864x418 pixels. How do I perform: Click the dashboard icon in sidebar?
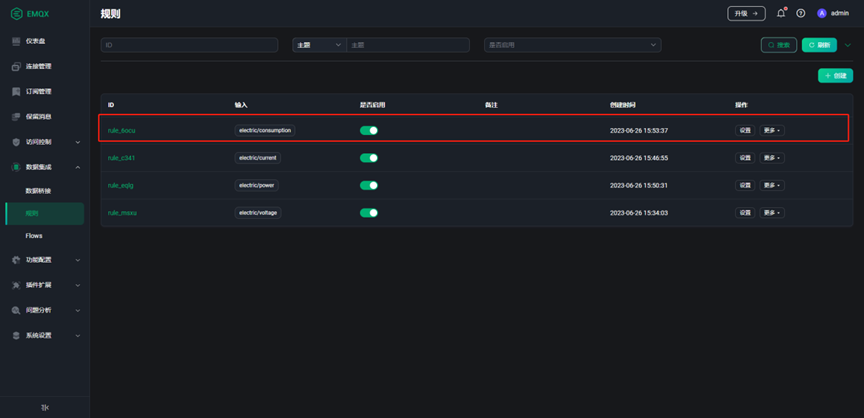pos(16,41)
